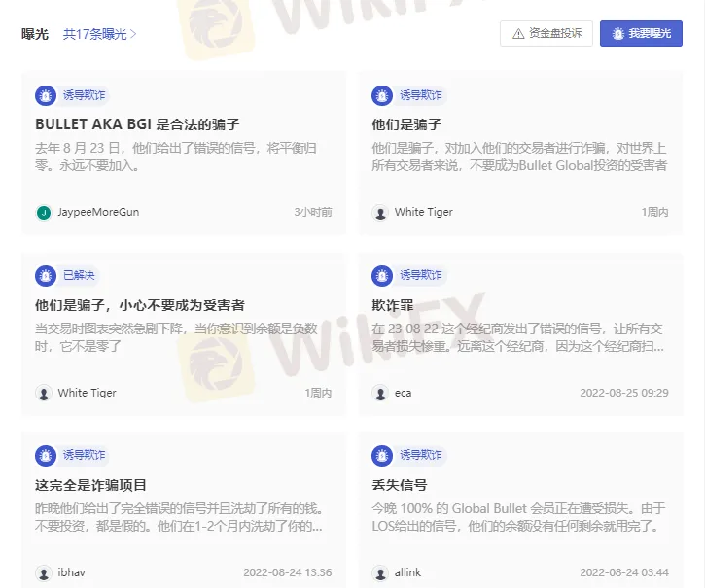This screenshot has width=705, height=588.
Task: Click the warning triangle icon in 资金盘投诉
Action: [518, 34]
